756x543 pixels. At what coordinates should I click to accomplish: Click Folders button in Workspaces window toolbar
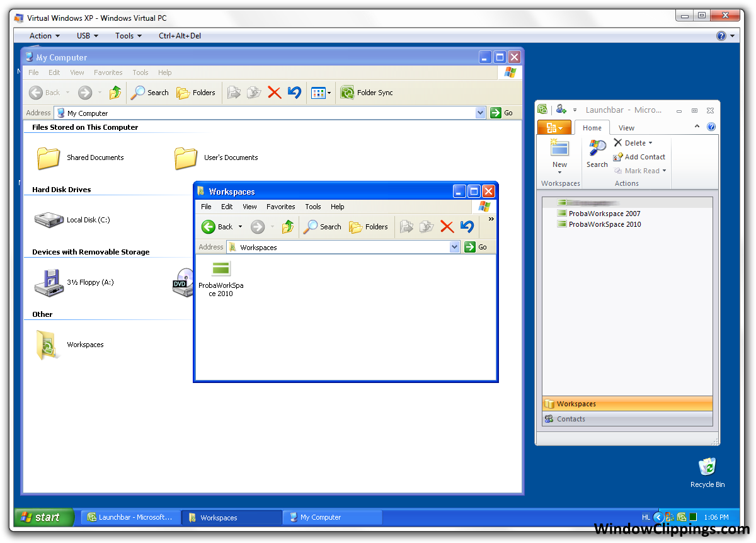click(x=369, y=227)
